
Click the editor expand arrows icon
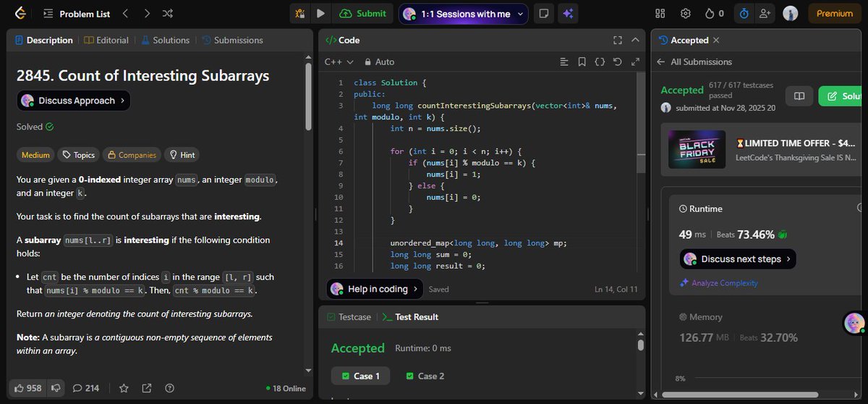[635, 62]
